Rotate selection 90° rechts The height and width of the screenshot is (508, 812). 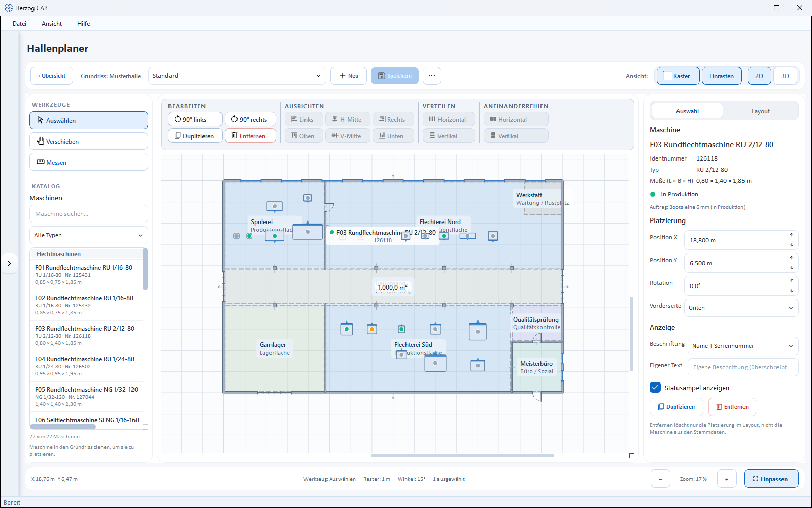coord(250,119)
